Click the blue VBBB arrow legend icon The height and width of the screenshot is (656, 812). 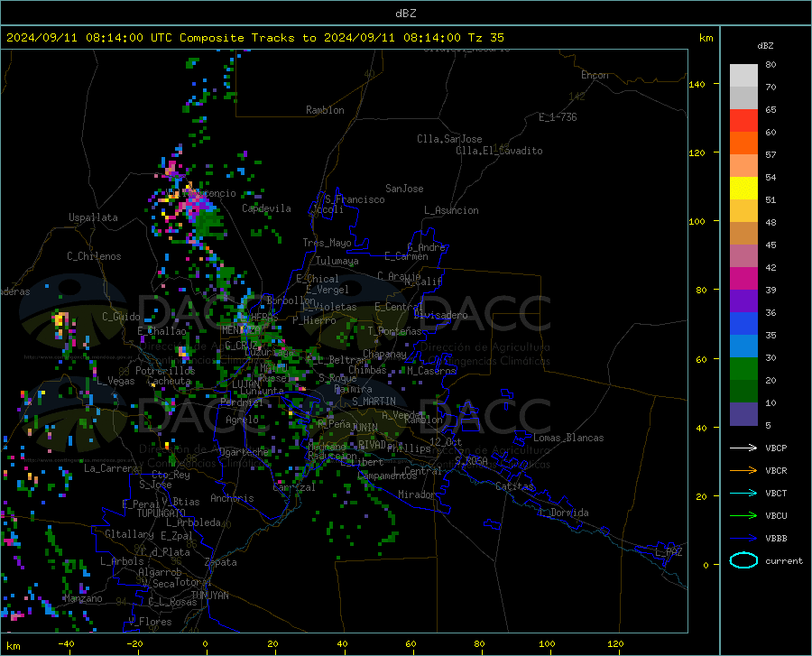(x=743, y=539)
